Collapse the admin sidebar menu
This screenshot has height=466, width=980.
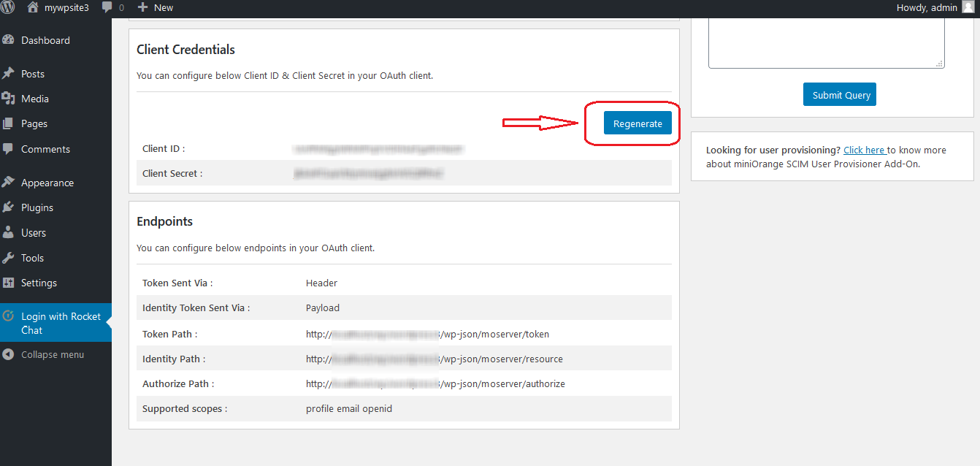pyautogui.click(x=44, y=354)
